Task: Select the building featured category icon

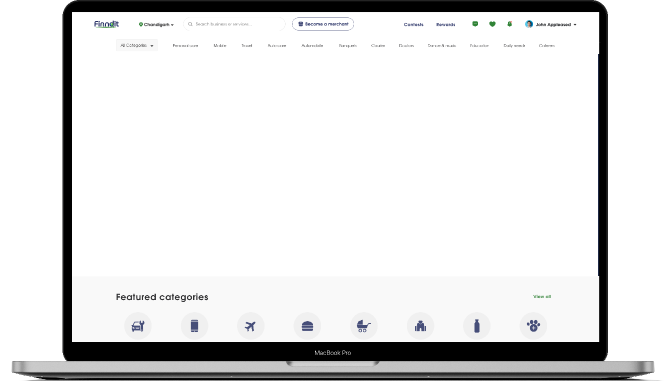Action: (420, 326)
